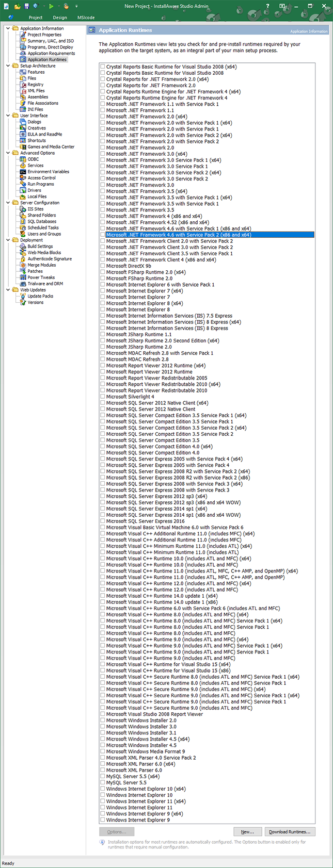The height and width of the screenshot is (868, 333).
Task: Select Microsoft FSharp Runtime 2.0 (x64) row
Action: point(207,272)
